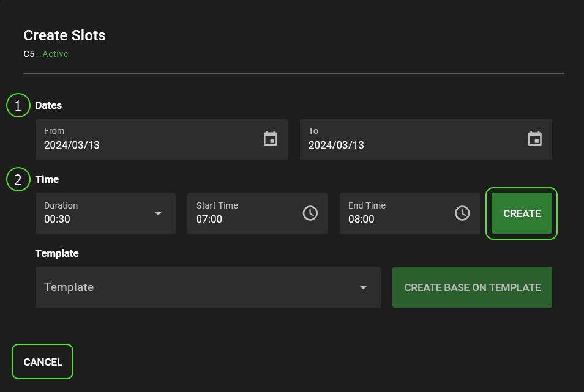The height and width of the screenshot is (392, 584).
Task: Cancel the Create Slots dialog
Action: click(x=42, y=361)
